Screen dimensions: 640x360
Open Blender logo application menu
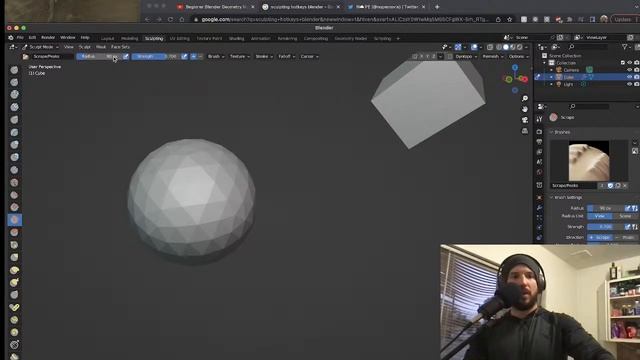click(11, 38)
